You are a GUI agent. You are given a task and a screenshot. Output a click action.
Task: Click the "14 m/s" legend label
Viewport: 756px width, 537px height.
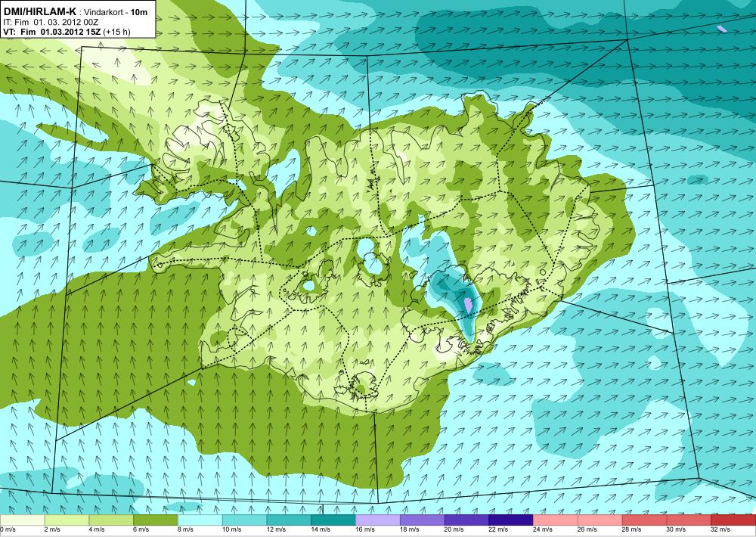320,529
